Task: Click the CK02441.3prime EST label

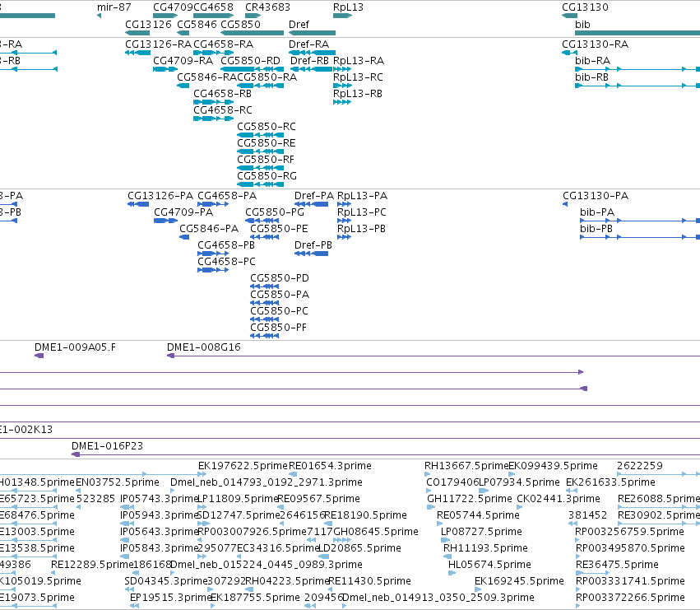Action: pos(558,499)
